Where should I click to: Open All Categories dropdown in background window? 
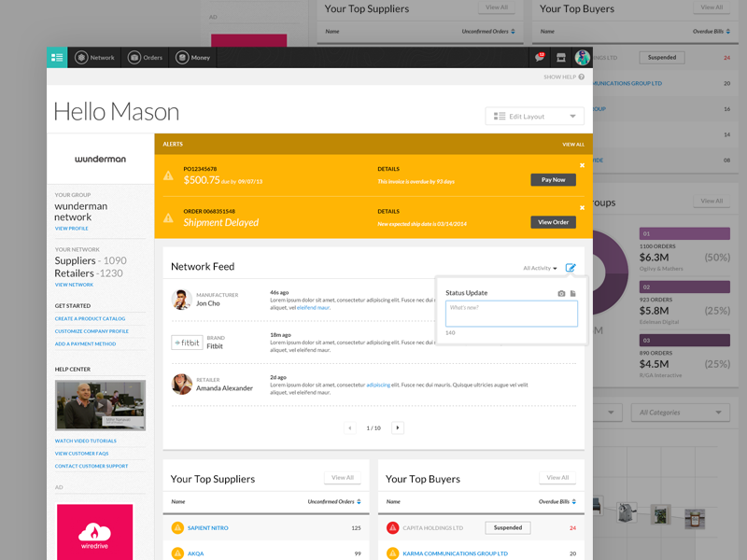coord(681,413)
